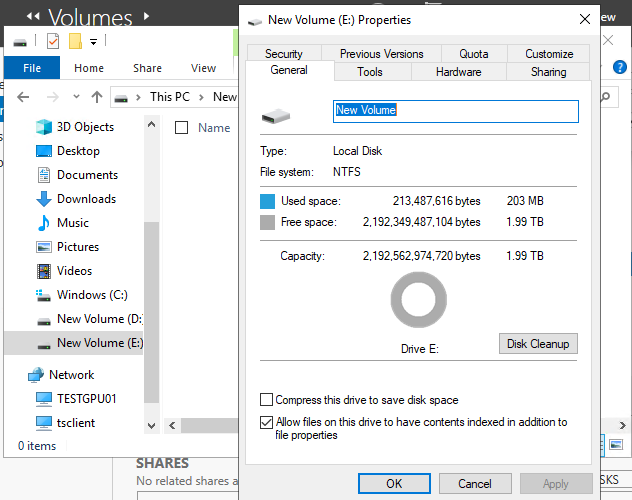This screenshot has height=500, width=632.
Task: Open the File ribbon menu
Action: pos(32,68)
